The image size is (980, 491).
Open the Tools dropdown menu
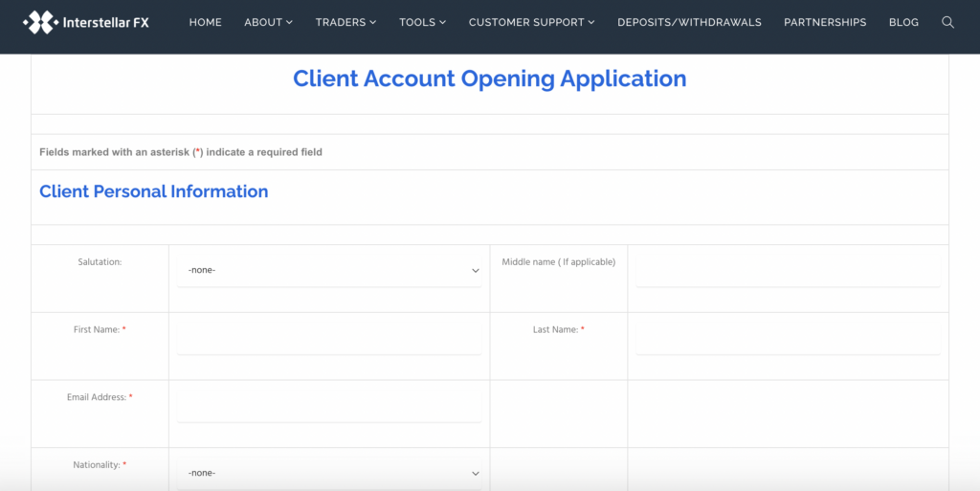click(422, 22)
